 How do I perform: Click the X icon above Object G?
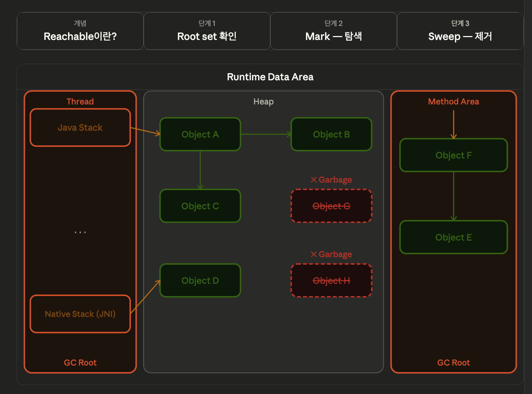click(314, 180)
